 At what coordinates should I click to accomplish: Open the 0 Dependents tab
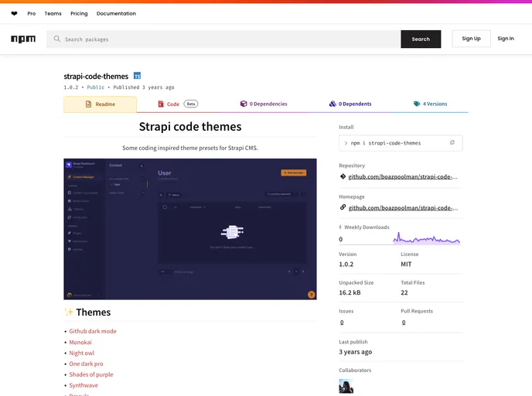click(350, 104)
